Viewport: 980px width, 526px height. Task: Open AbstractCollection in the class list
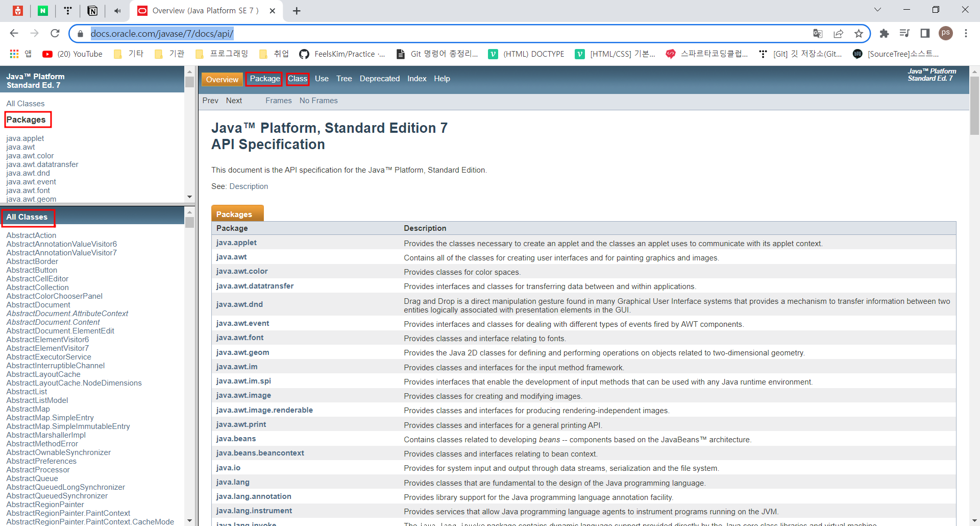point(37,288)
